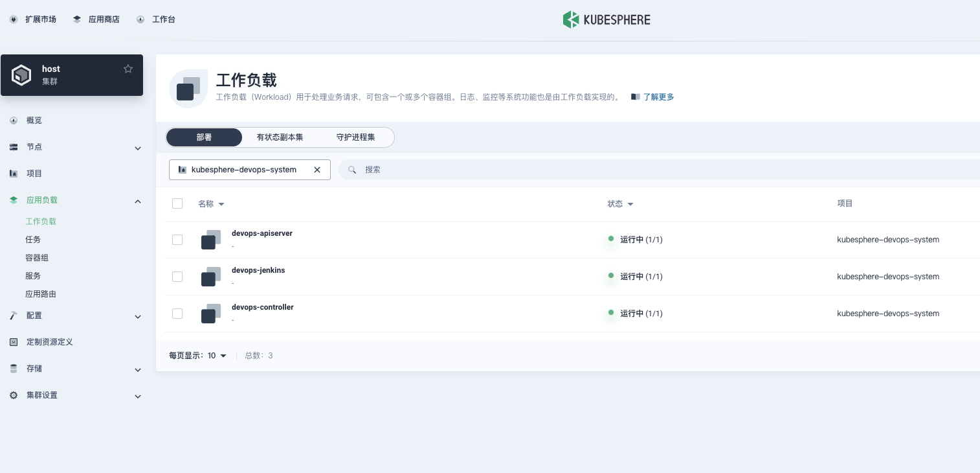
Task: Expand the 配置 menu chevron
Action: [x=138, y=317]
